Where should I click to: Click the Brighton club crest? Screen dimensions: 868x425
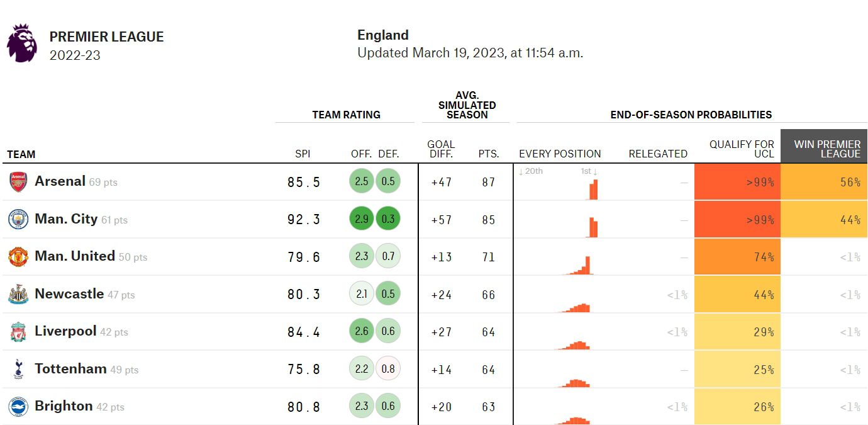(x=18, y=407)
